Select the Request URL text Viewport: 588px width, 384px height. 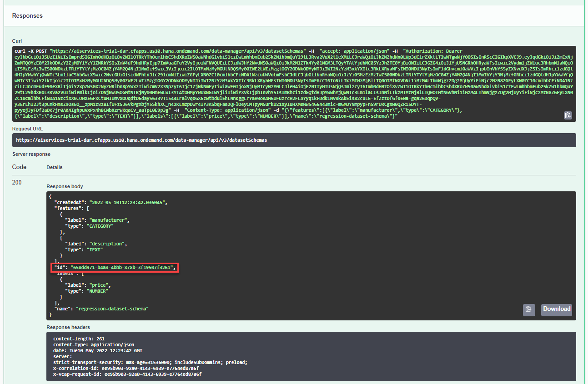pos(141,140)
